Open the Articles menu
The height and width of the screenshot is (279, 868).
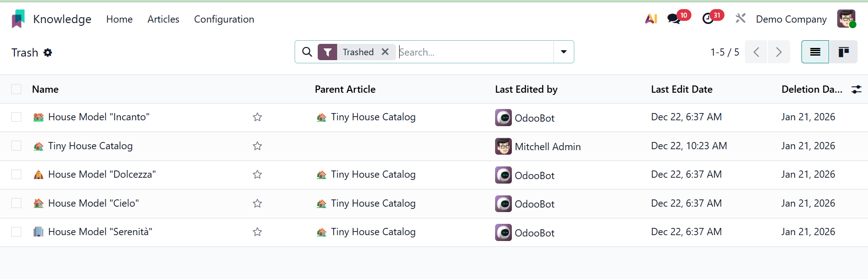(x=163, y=19)
